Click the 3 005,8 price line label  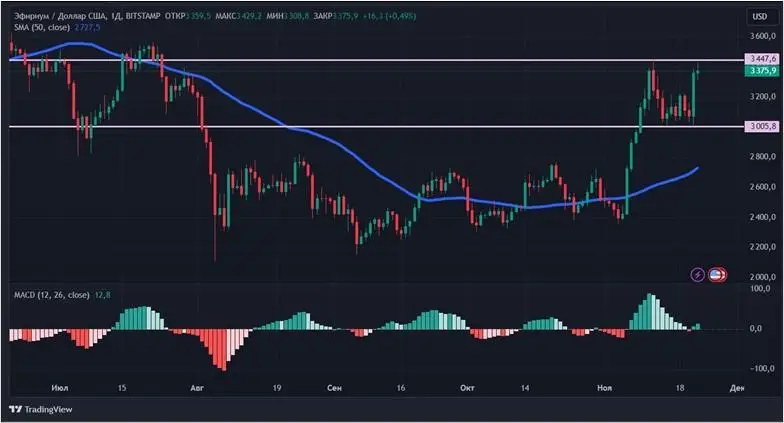coord(761,127)
